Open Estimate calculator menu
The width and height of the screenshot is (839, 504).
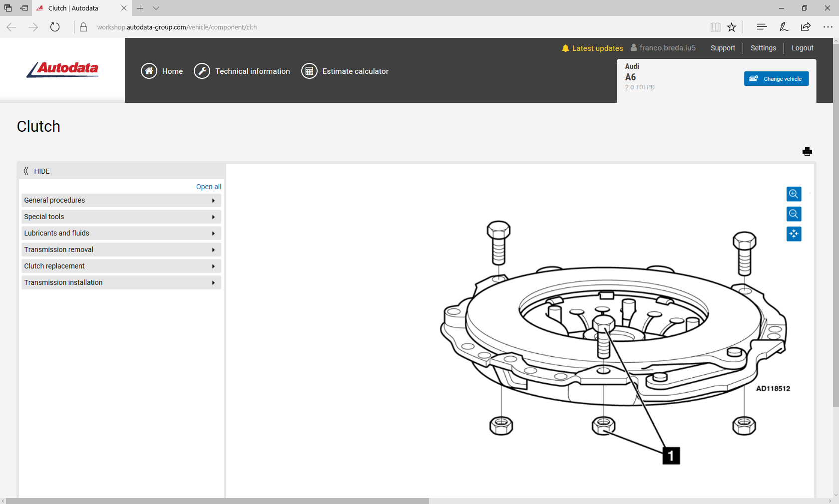[x=355, y=71]
